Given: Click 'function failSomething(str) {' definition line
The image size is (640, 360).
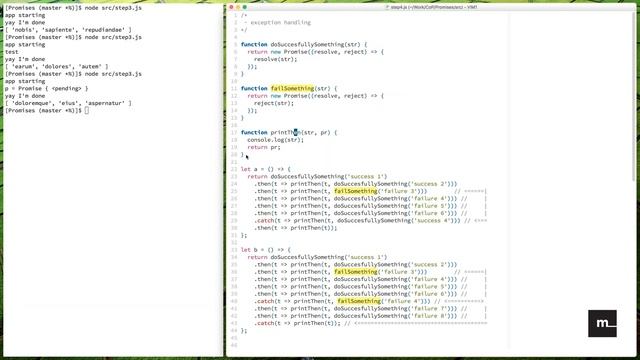Looking at the screenshot, I should pyautogui.click(x=289, y=89).
